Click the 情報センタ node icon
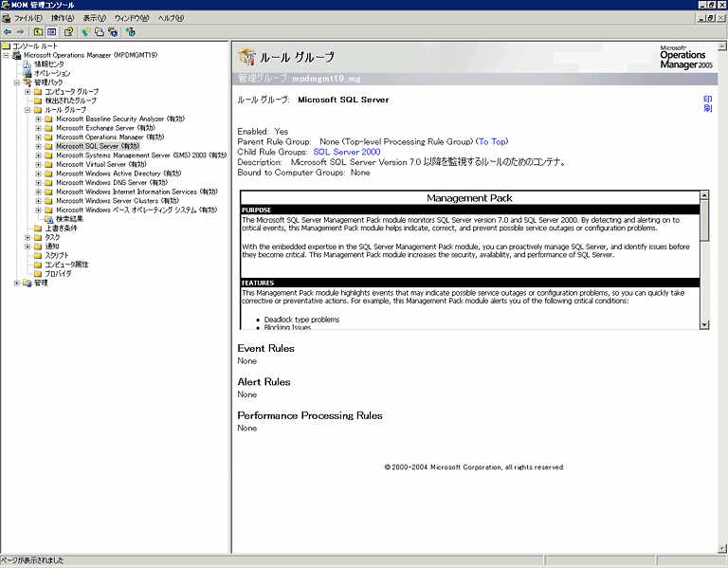Image resolution: width=728 pixels, height=568 pixels. click(x=27, y=64)
